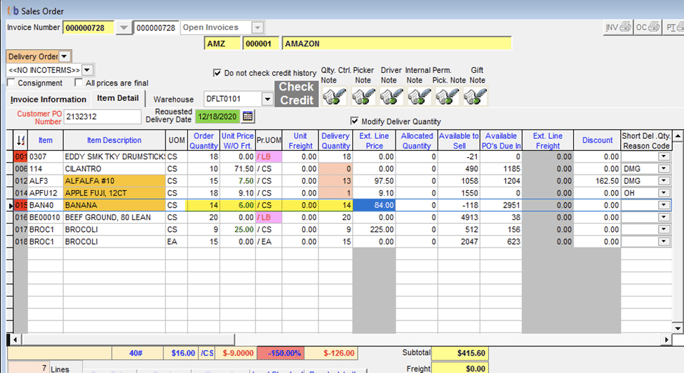Image resolution: width=684 pixels, height=373 pixels.
Task: Click the Discount column header
Action: tap(597, 140)
